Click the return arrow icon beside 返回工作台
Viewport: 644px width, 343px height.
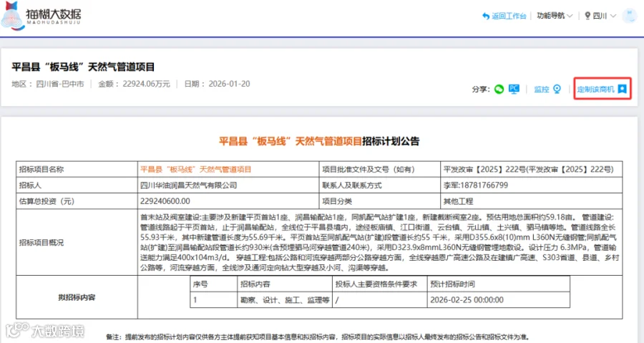[x=486, y=16]
